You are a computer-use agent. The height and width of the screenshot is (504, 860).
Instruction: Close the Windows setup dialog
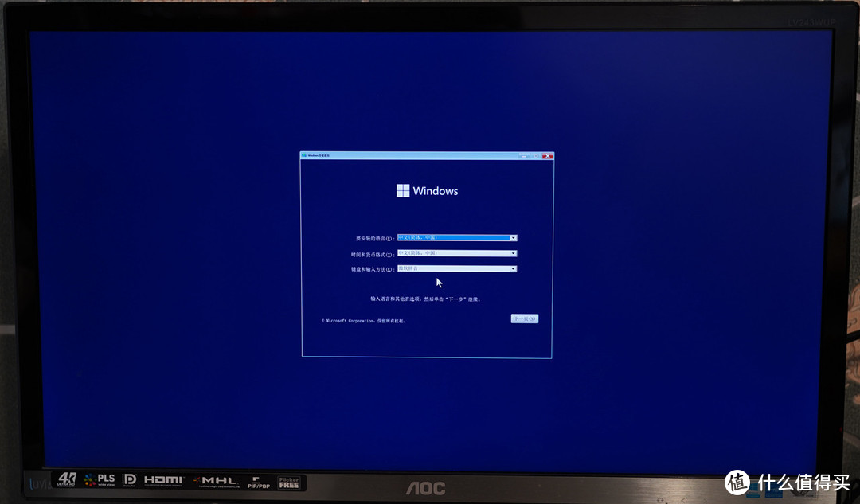(x=547, y=156)
